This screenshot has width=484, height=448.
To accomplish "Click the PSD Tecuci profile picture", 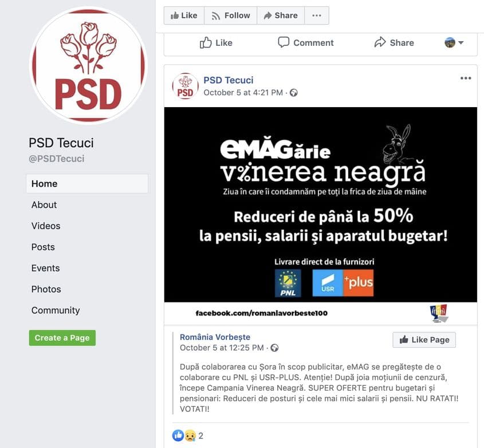I will point(88,65).
